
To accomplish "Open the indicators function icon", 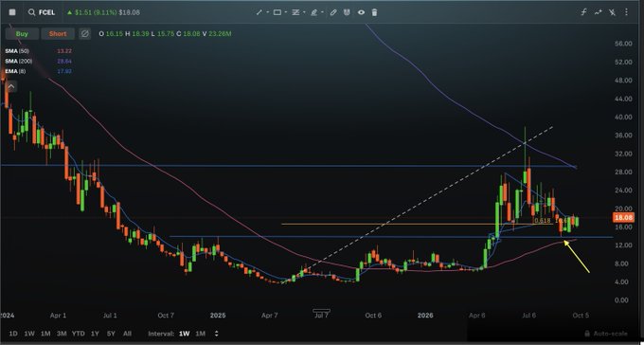I will pos(583,12).
